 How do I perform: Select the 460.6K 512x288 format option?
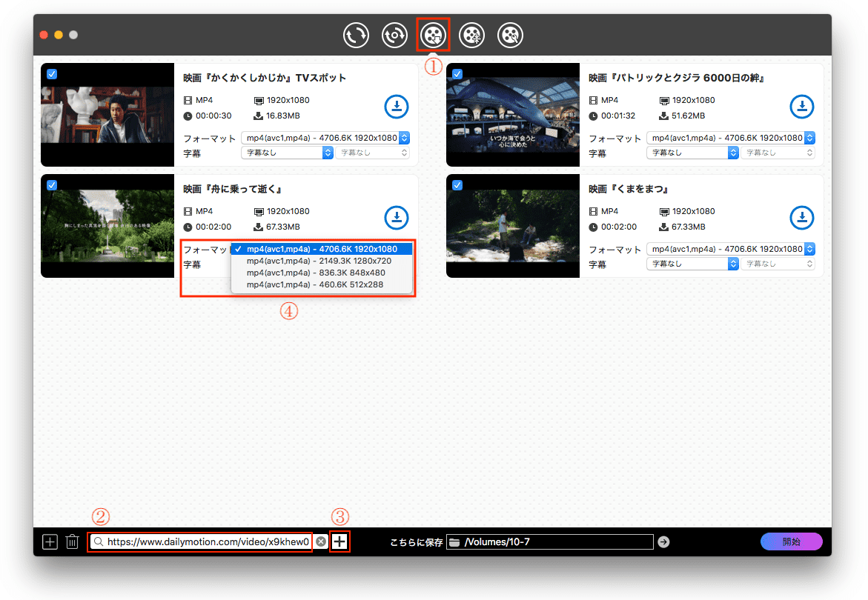pos(315,284)
